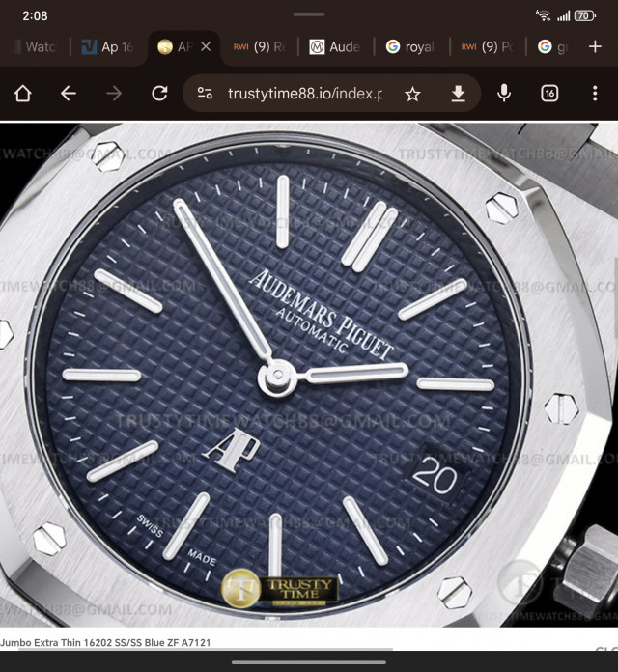The height and width of the screenshot is (672, 618).
Task: Add a new tab with plus icon
Action: [x=595, y=46]
